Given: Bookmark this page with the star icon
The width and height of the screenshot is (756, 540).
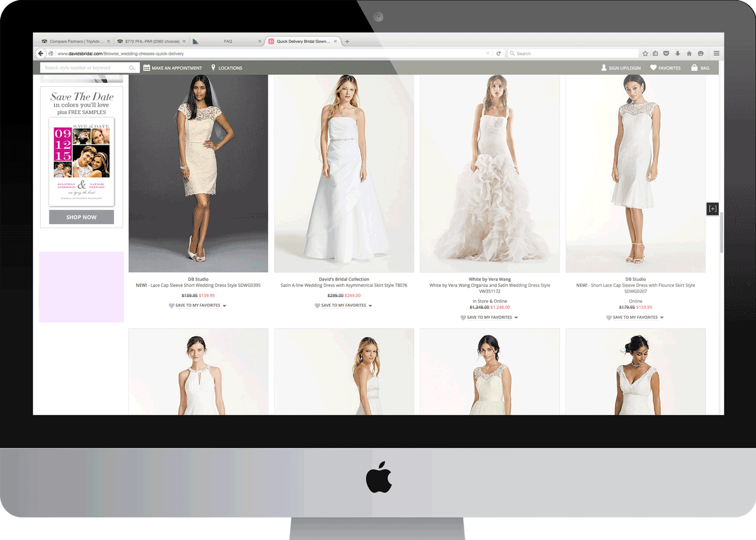Looking at the screenshot, I should 645,54.
